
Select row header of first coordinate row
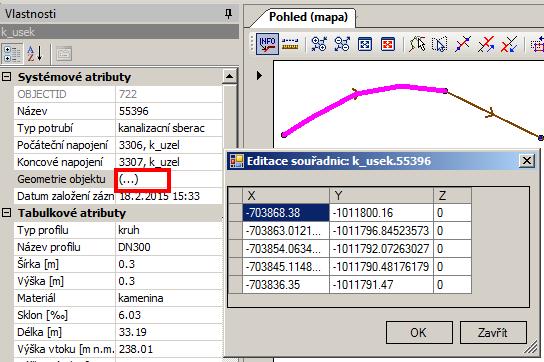click(x=236, y=212)
